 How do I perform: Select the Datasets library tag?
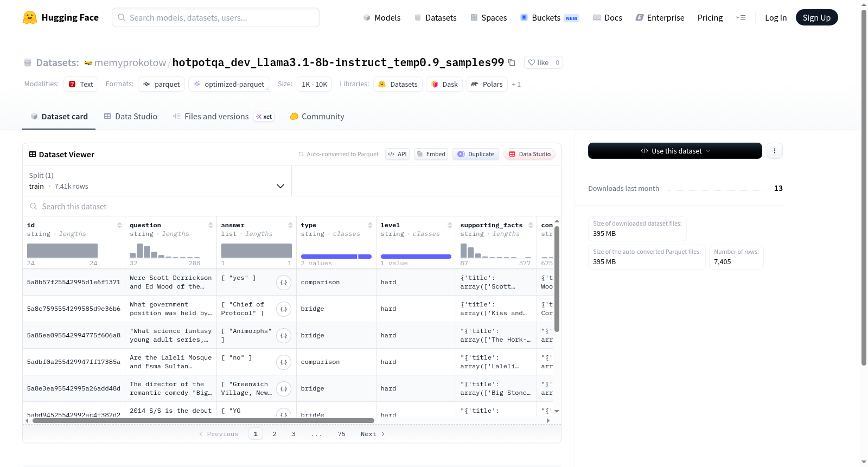coord(398,84)
